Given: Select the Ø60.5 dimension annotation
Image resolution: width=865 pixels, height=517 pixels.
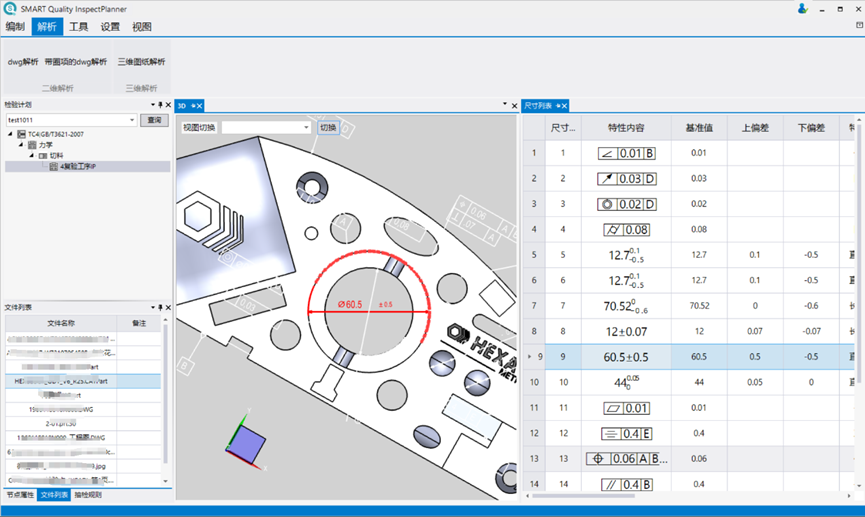Looking at the screenshot, I should [350, 305].
